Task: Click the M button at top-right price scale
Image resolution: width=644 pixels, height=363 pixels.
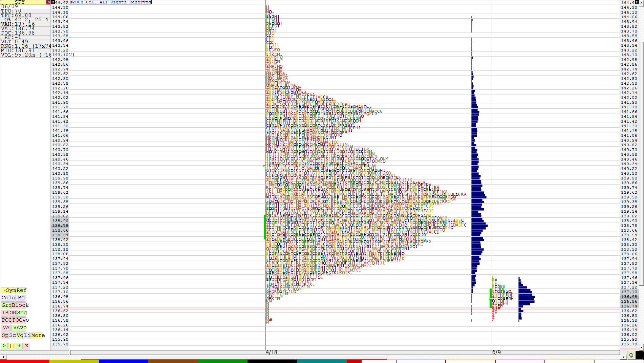Action: 637,2
